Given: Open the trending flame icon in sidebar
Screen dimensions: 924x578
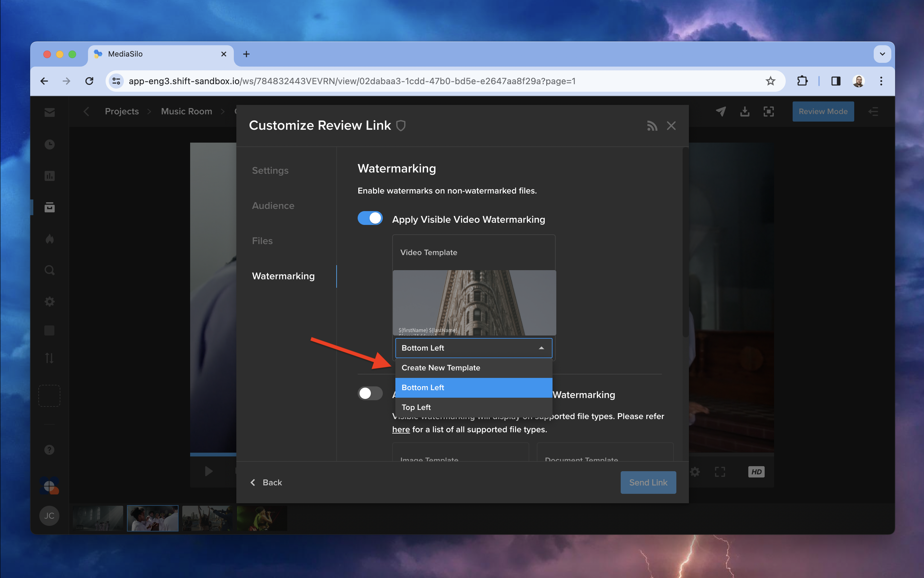Looking at the screenshot, I should tap(49, 239).
